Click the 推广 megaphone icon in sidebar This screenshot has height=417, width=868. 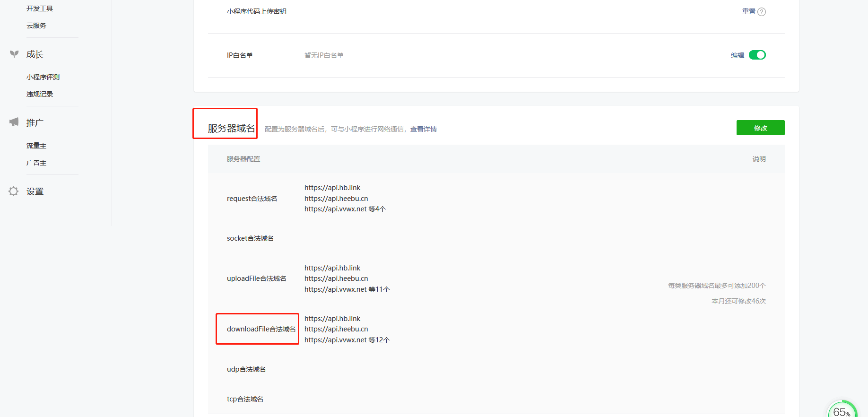point(14,122)
